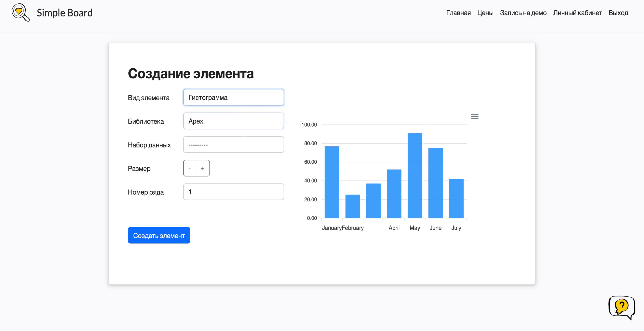Screen dimensions: 644x331
Task: Click the 20.00 axis value
Action: point(310,199)
